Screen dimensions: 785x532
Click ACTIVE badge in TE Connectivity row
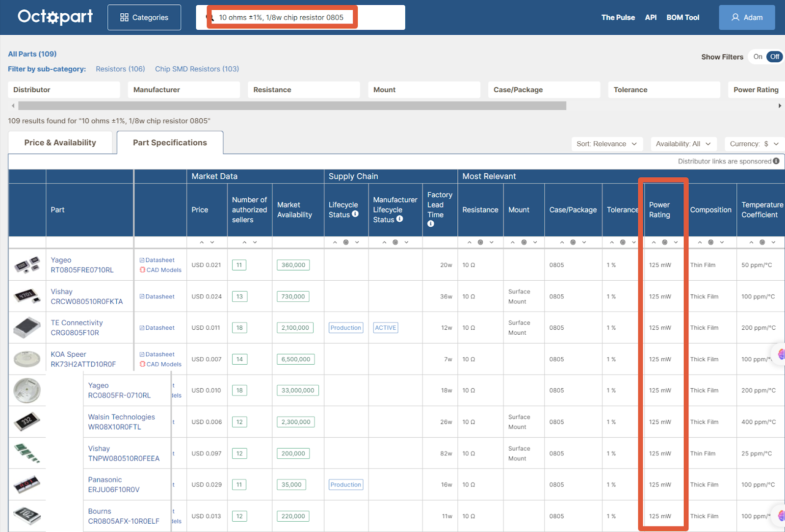(386, 328)
